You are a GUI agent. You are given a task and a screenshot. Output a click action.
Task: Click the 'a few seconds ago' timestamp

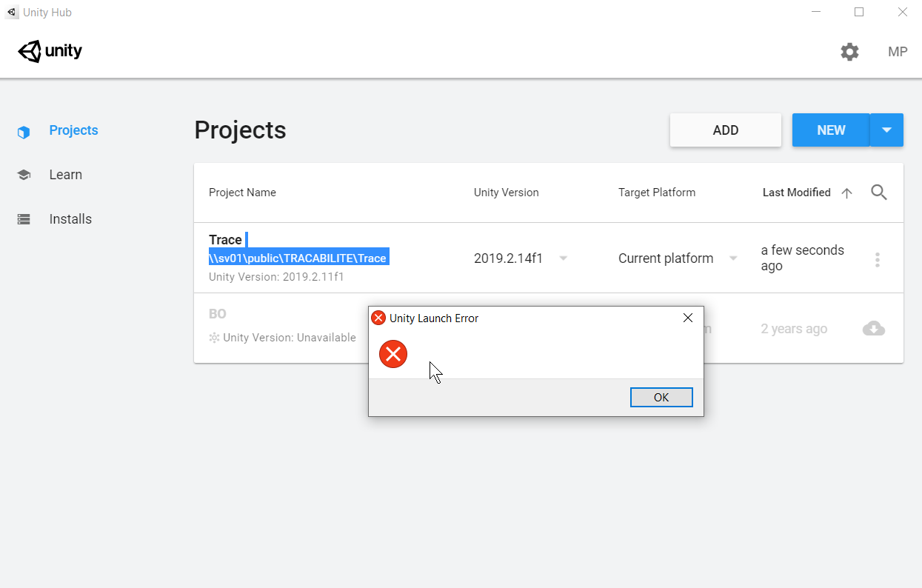pyautogui.click(x=803, y=258)
